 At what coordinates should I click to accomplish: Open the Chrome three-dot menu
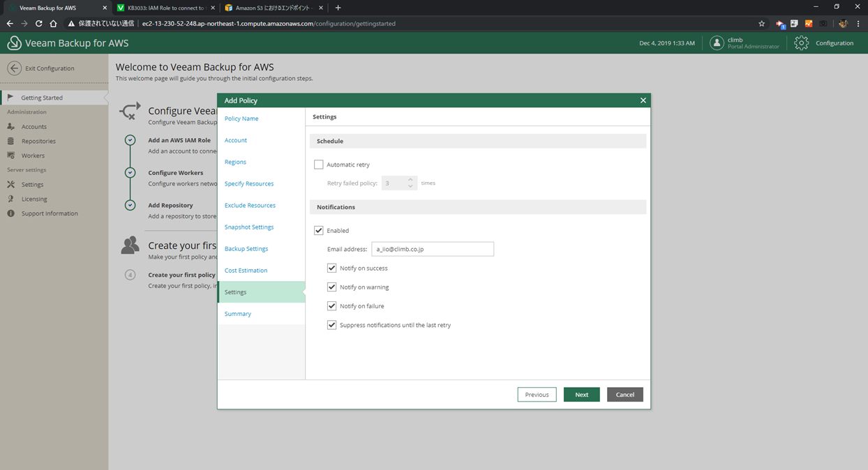(x=858, y=24)
